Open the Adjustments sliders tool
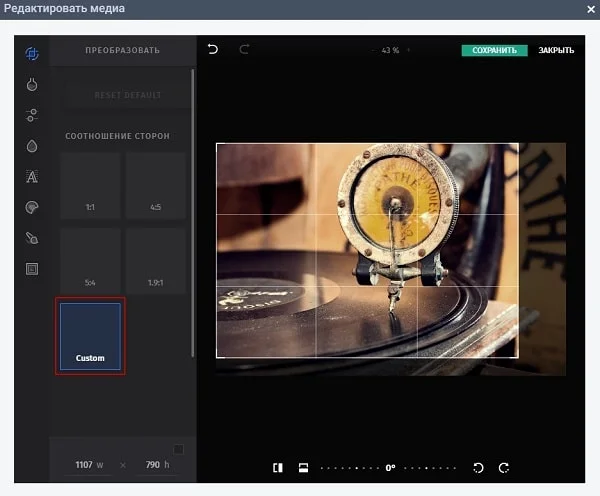 pos(32,115)
